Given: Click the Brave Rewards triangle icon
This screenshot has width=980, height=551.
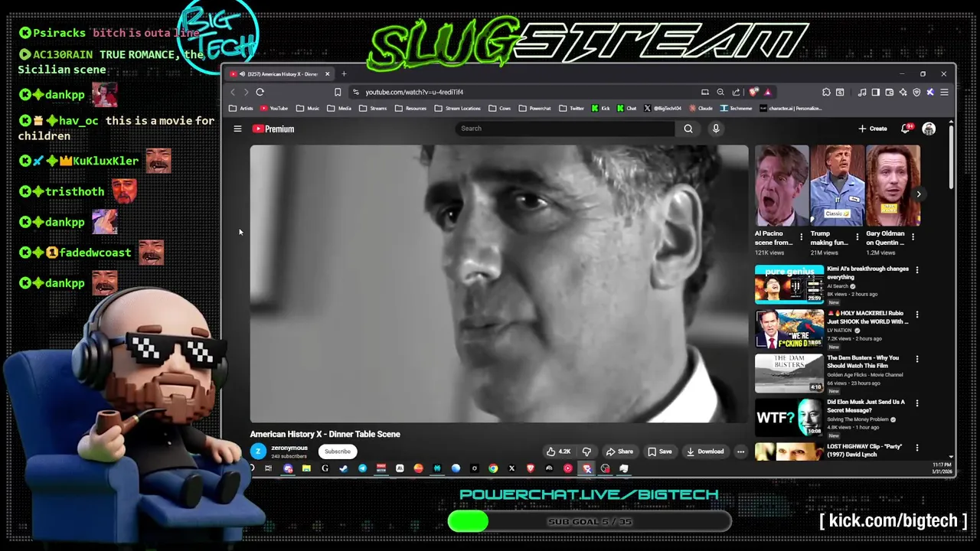Looking at the screenshot, I should point(767,92).
